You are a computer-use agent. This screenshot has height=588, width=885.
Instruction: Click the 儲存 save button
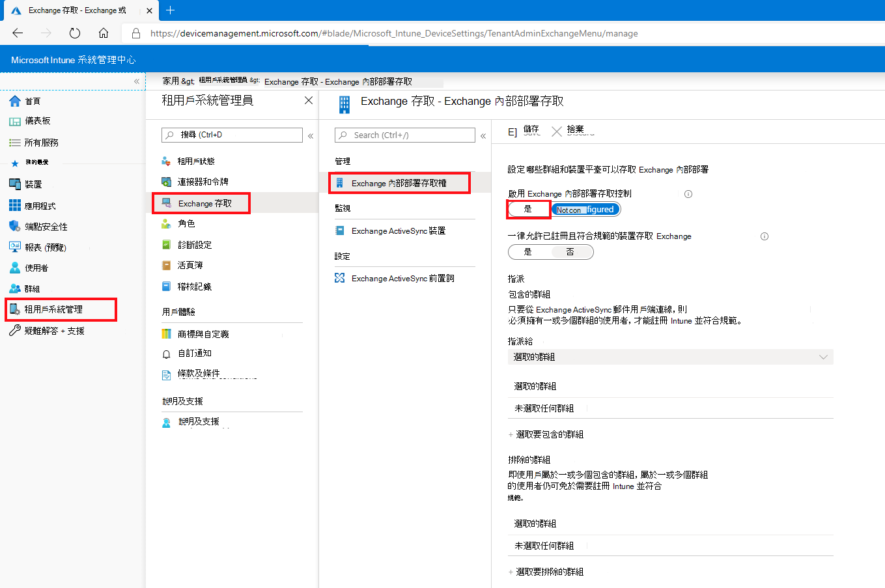(525, 131)
